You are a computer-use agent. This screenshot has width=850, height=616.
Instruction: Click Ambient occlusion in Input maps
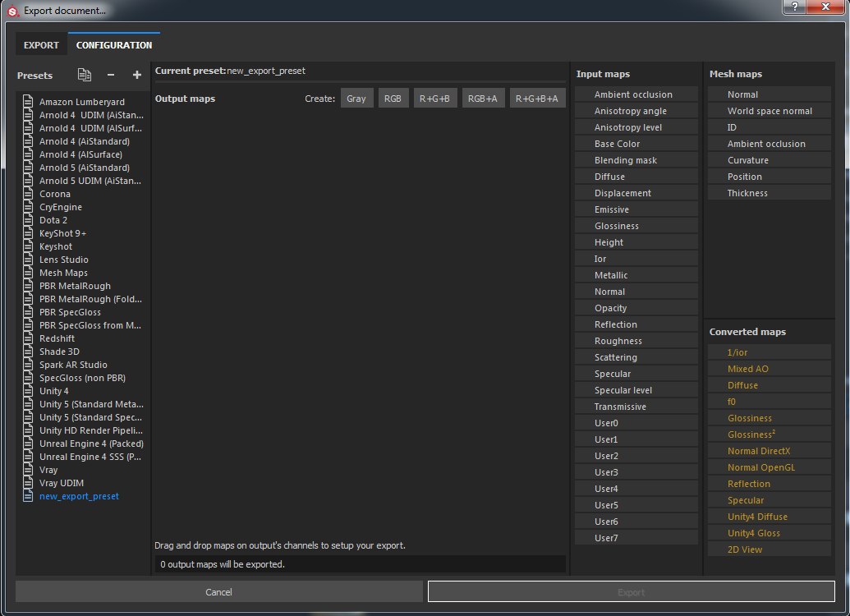click(636, 94)
